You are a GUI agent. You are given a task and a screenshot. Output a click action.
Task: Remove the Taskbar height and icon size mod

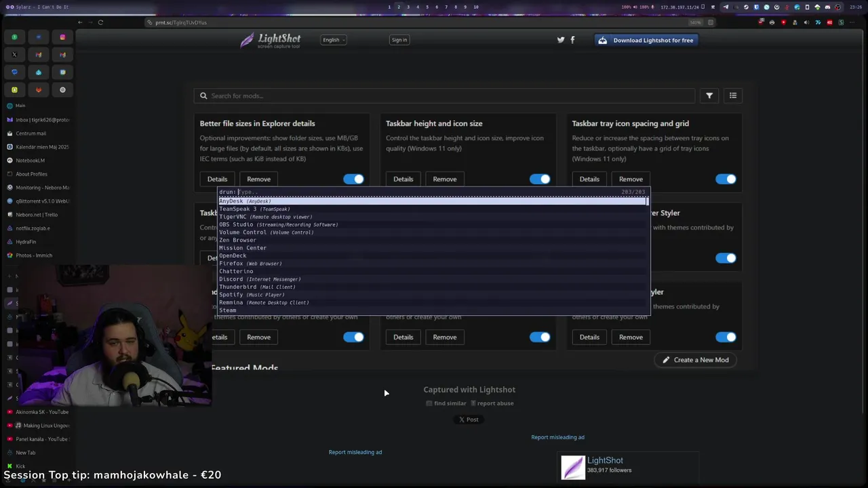tap(445, 179)
